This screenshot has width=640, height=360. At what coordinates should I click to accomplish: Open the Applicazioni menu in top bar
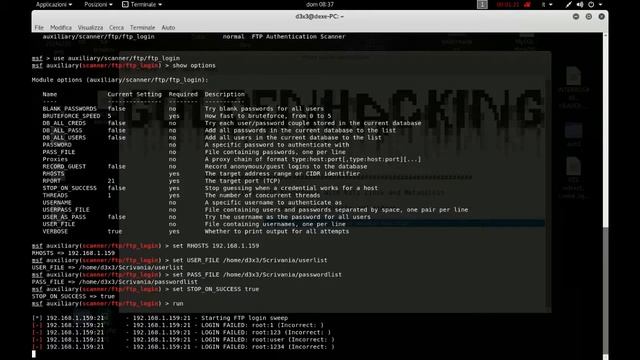tap(54, 4)
